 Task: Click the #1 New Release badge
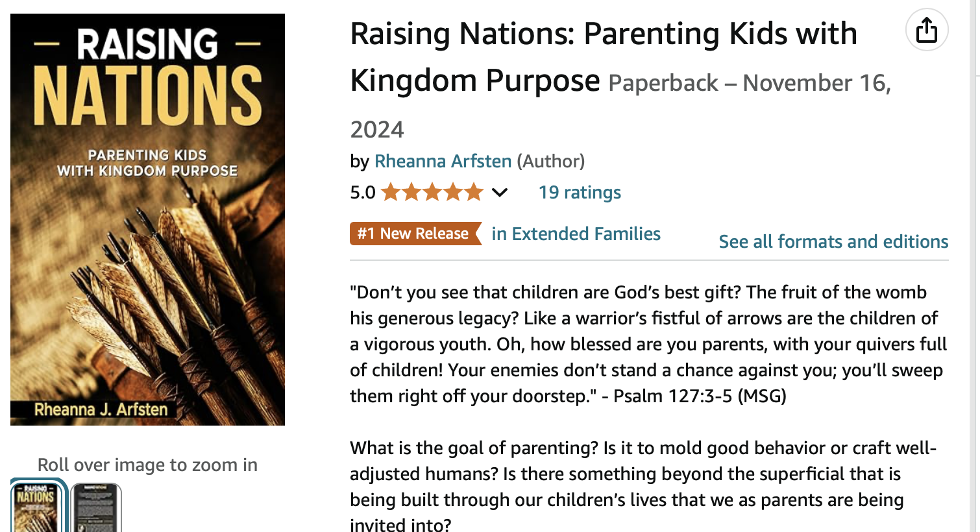click(415, 234)
